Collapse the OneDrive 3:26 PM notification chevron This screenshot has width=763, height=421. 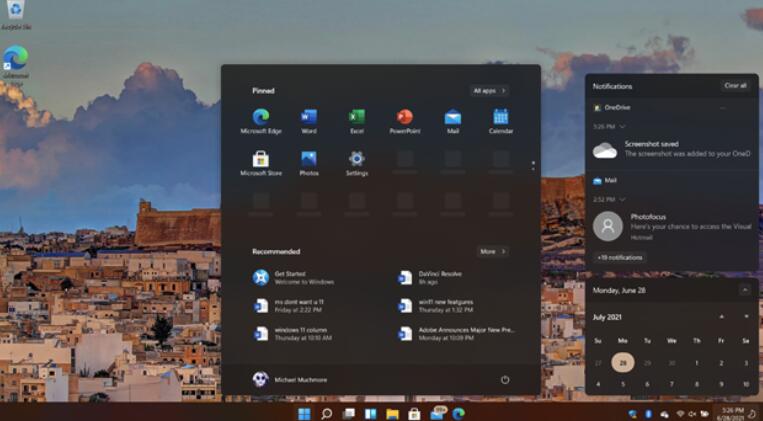pos(623,127)
